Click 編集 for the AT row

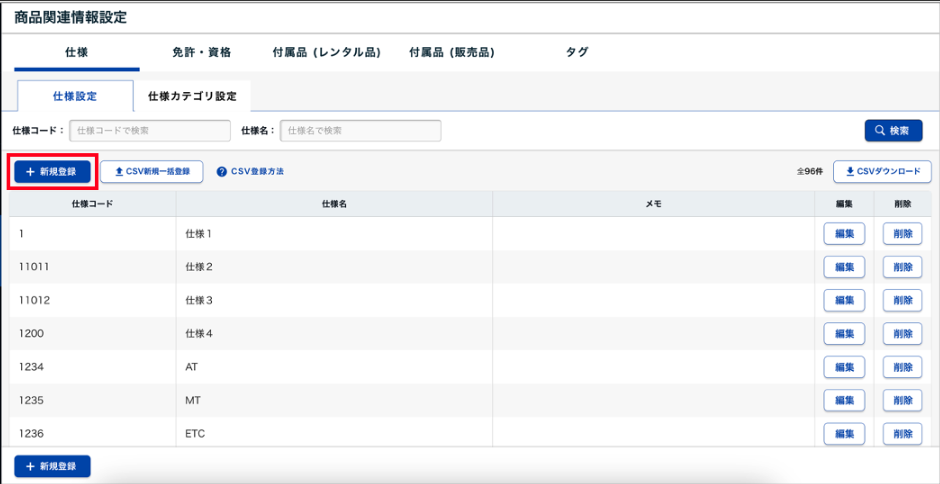click(x=843, y=367)
